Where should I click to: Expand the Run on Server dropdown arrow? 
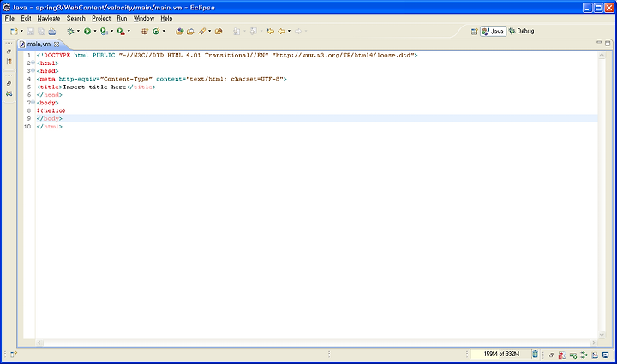coord(111,31)
